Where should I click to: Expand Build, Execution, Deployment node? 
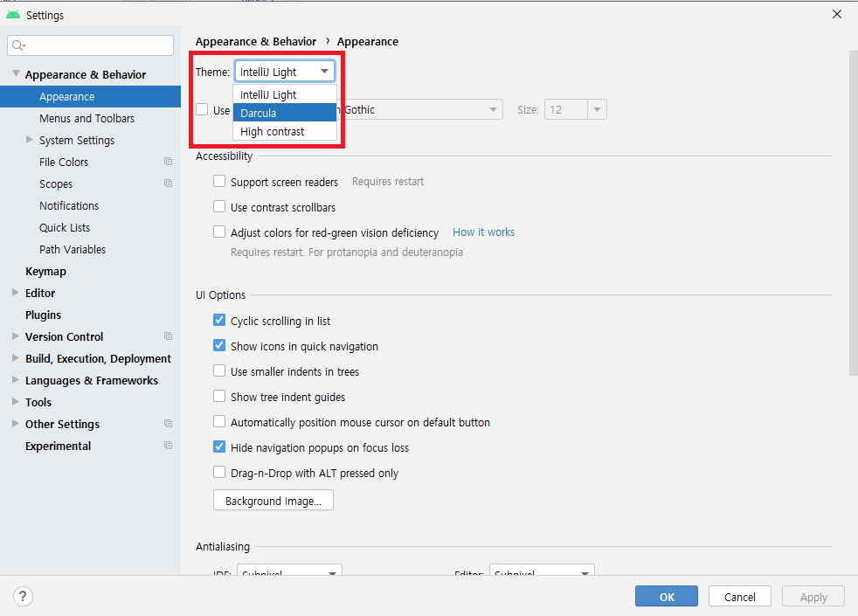point(16,358)
